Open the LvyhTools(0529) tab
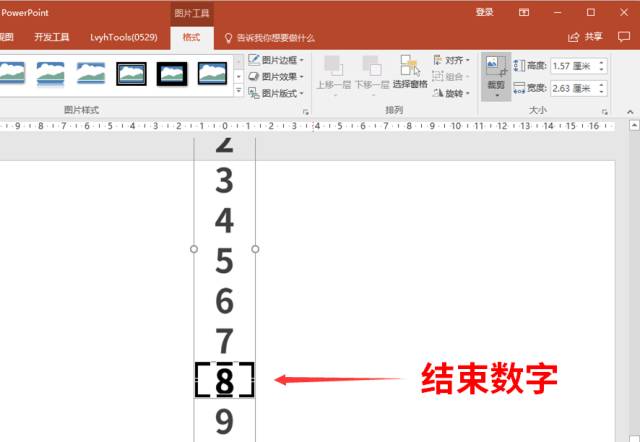The width and height of the screenshot is (640, 442). [124, 38]
